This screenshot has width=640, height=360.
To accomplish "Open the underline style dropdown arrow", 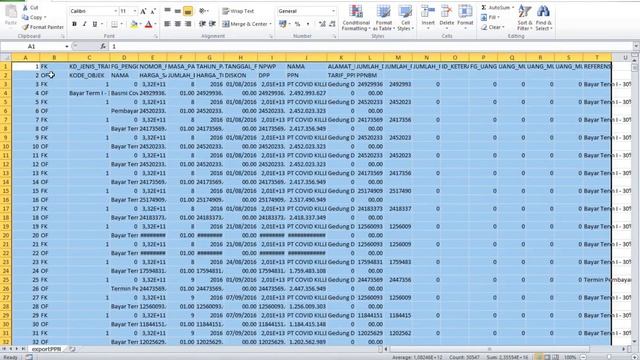I will pos(102,24).
